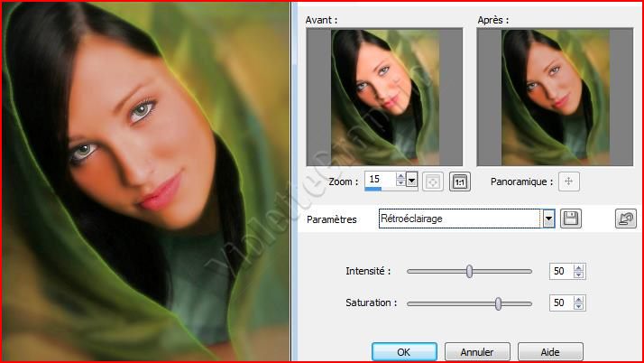The image size is (644, 363).
Task: Click the Panoramique pan navigation icon
Action: click(568, 181)
